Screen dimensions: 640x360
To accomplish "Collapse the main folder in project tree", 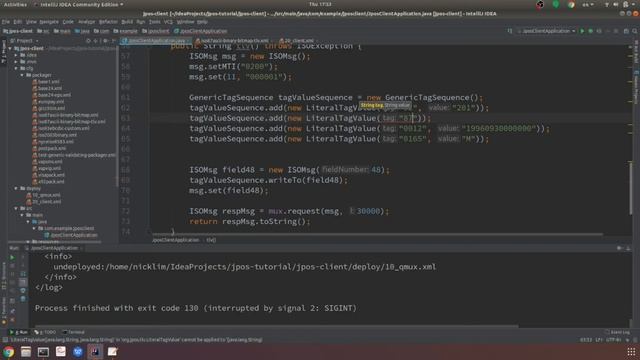I will pos(22,215).
